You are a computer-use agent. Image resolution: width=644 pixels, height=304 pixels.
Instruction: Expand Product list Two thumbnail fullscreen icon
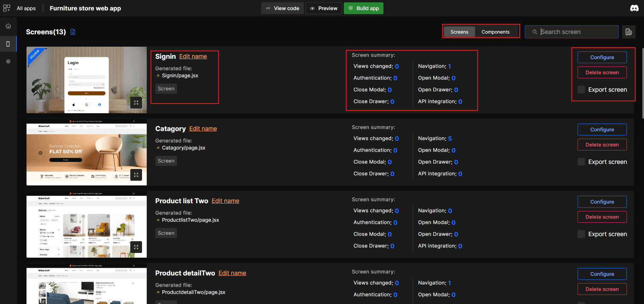tap(136, 247)
